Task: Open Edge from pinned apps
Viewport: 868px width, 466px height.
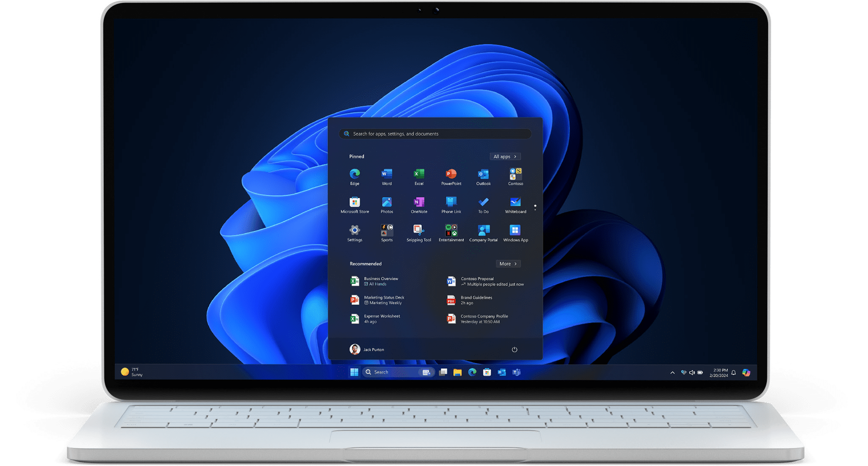Action: point(355,177)
